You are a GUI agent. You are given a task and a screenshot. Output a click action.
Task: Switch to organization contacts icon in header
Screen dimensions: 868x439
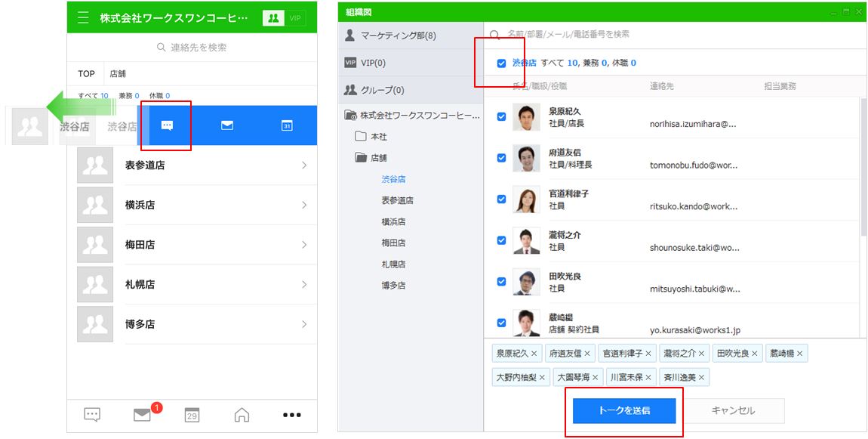point(273,18)
